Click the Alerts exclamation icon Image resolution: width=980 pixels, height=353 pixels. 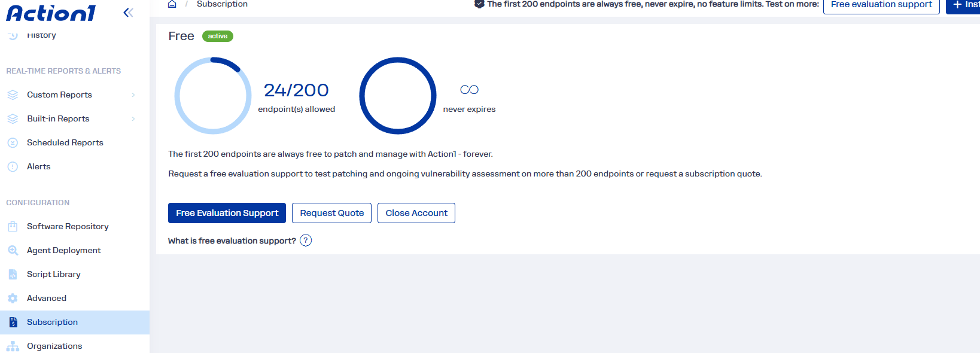click(x=13, y=166)
